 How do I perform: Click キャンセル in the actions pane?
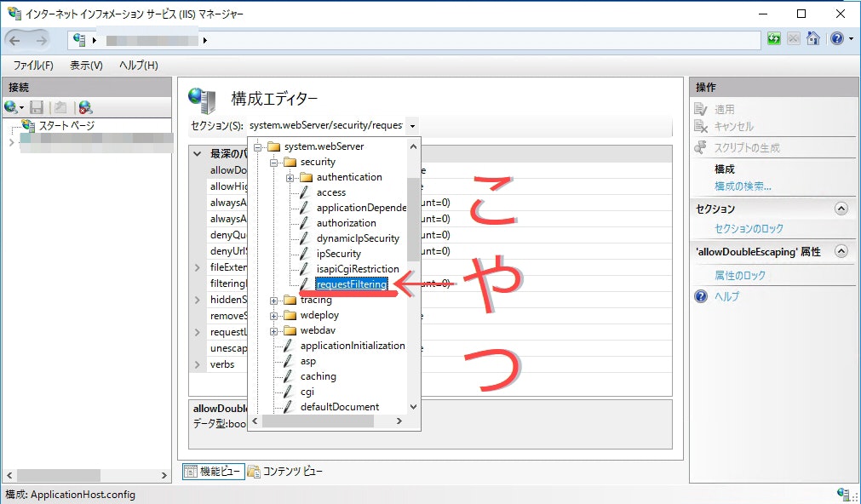(733, 127)
